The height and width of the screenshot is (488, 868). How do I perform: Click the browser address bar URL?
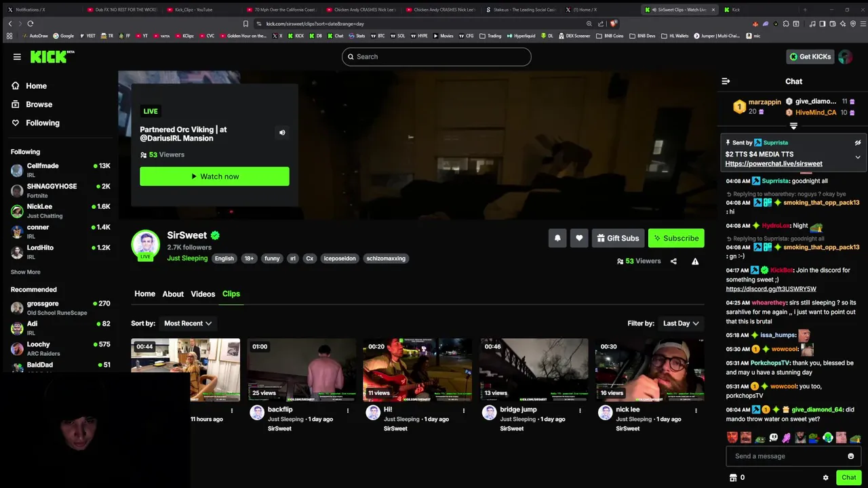pyautogui.click(x=315, y=24)
